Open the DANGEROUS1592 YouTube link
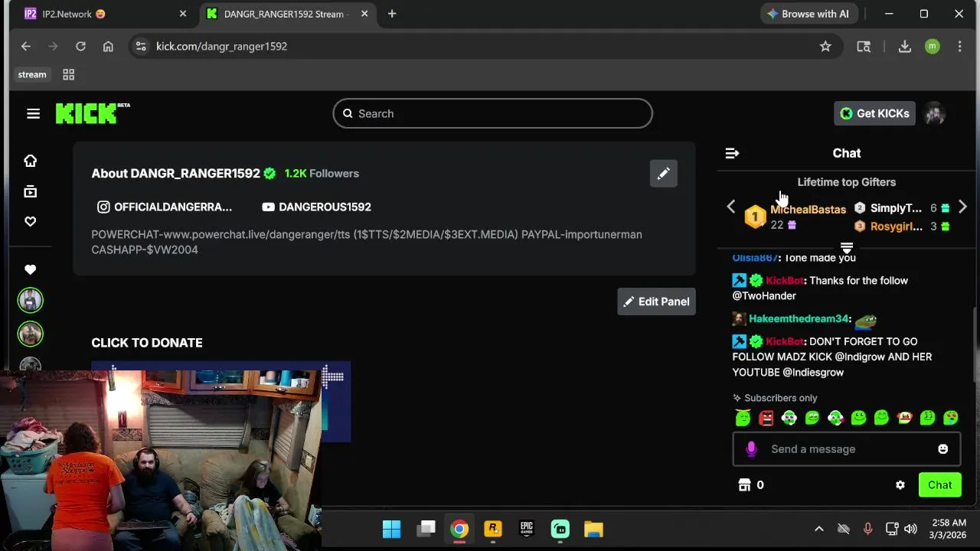The image size is (980, 551). tap(316, 207)
